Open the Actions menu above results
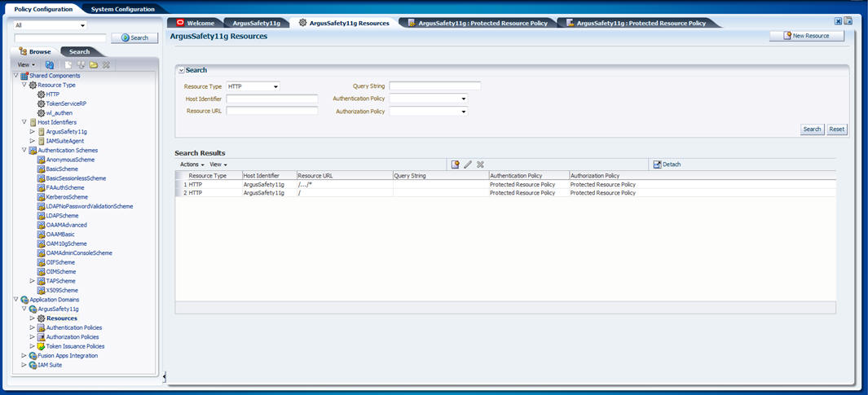The image size is (868, 395). pyautogui.click(x=192, y=165)
